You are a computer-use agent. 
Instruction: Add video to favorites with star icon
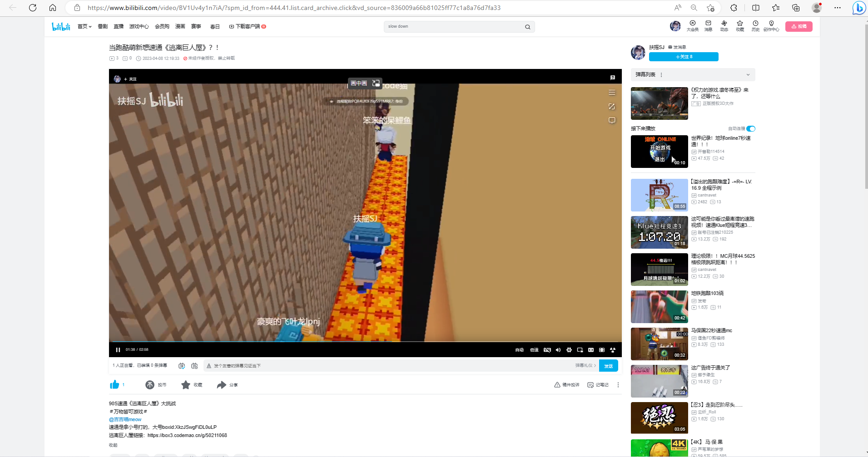[x=186, y=385]
